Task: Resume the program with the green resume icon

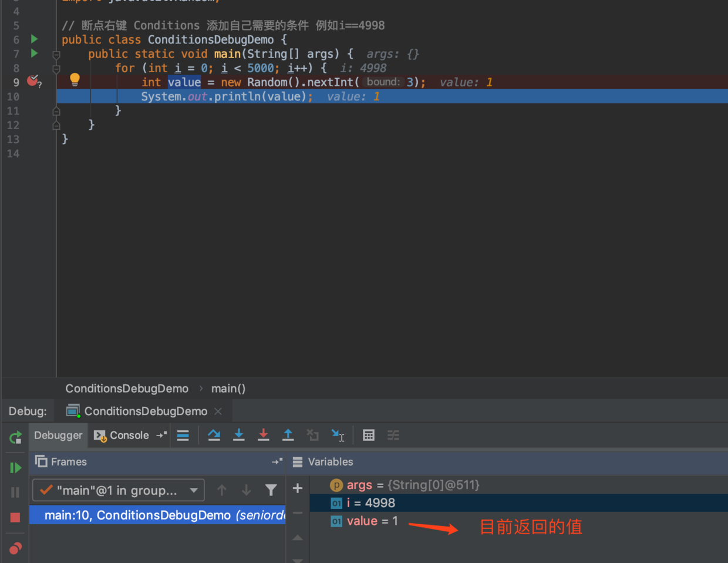Action: (x=15, y=468)
